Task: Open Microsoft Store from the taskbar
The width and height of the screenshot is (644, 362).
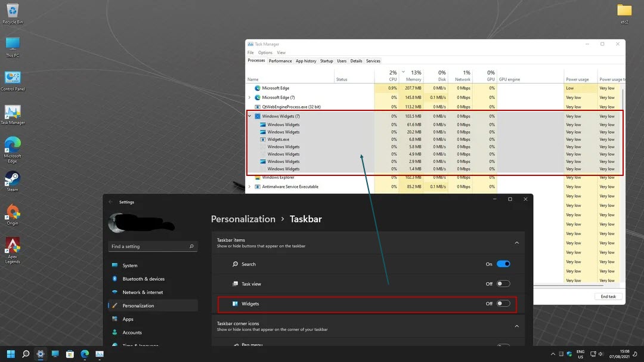Action: (x=70, y=354)
